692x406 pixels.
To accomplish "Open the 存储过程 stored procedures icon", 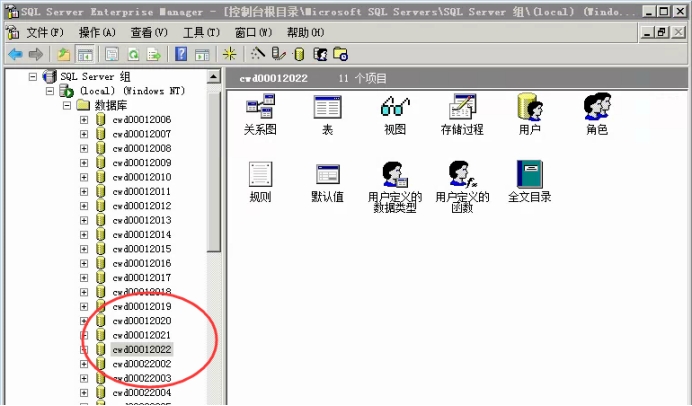I will pyautogui.click(x=462, y=107).
